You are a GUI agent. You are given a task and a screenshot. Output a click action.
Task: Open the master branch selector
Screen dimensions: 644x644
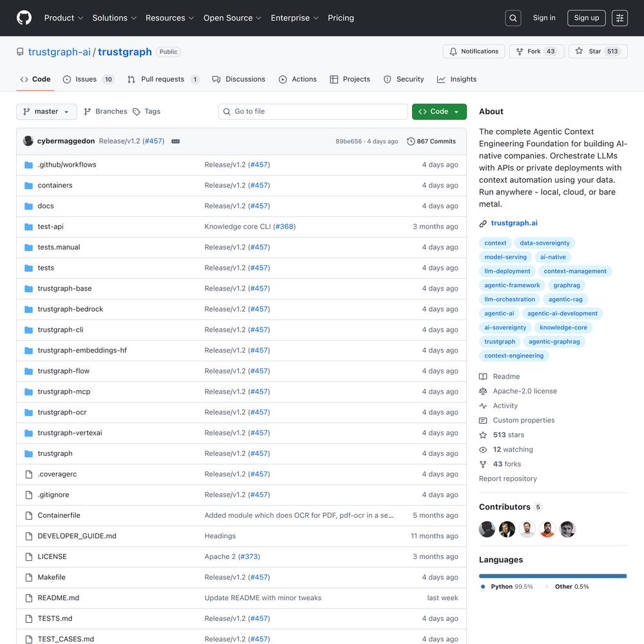pos(46,111)
